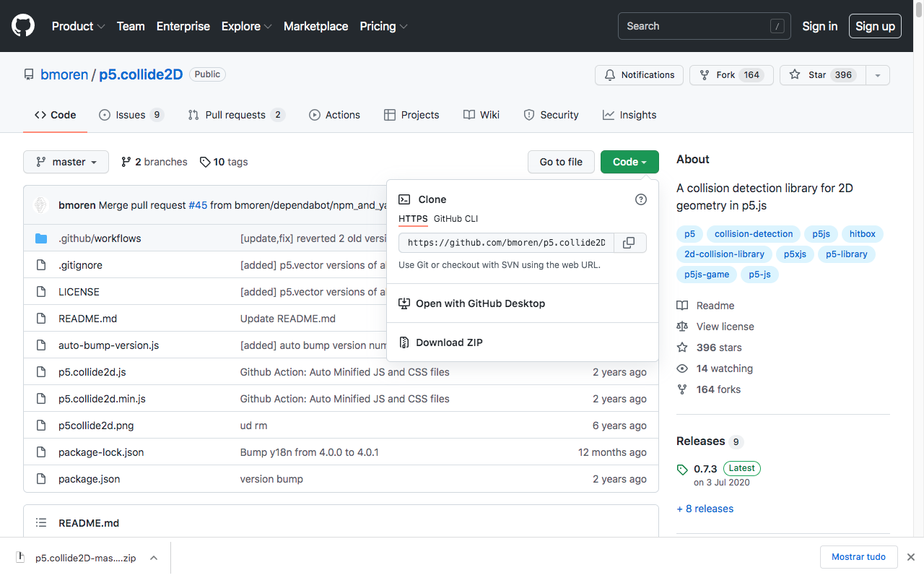This screenshot has width=924, height=578.
Task: Select the Code repository tab
Action: (x=56, y=115)
